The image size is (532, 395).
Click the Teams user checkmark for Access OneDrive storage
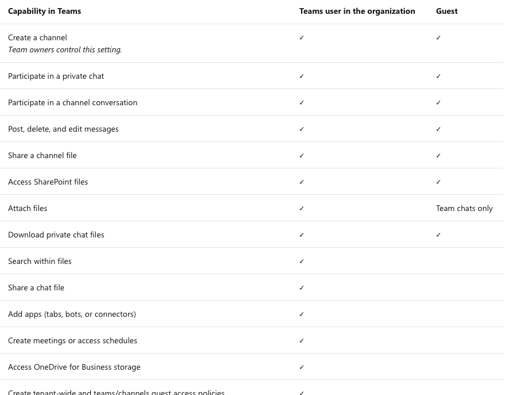[x=302, y=367]
